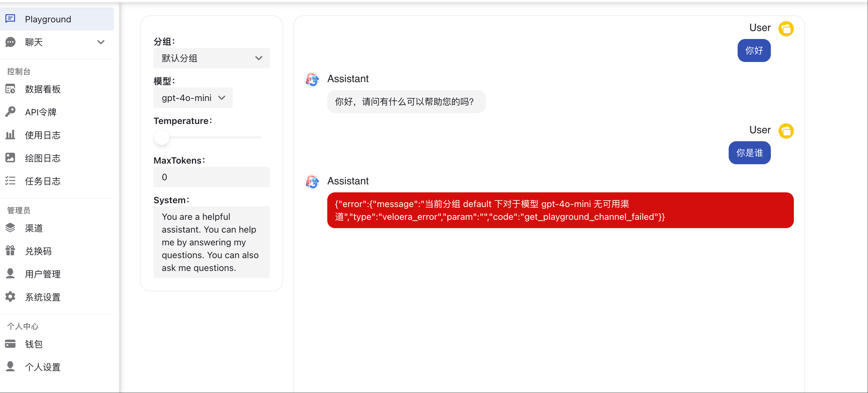Click the 模型 field label
The width and height of the screenshot is (868, 393).
coord(164,81)
